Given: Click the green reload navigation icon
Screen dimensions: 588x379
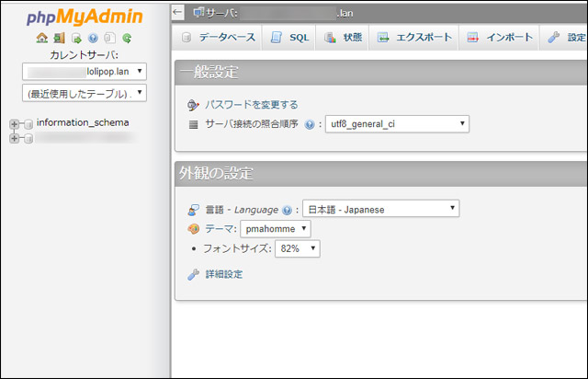Looking at the screenshot, I should 127,39.
